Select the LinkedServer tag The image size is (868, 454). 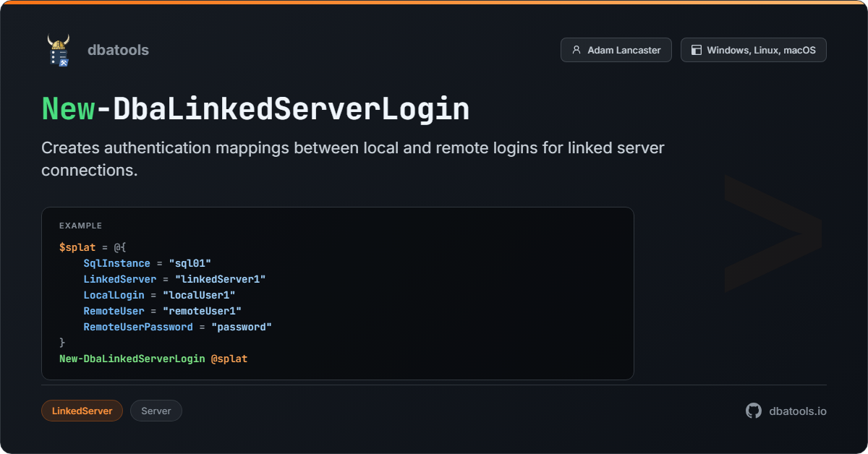(x=82, y=411)
